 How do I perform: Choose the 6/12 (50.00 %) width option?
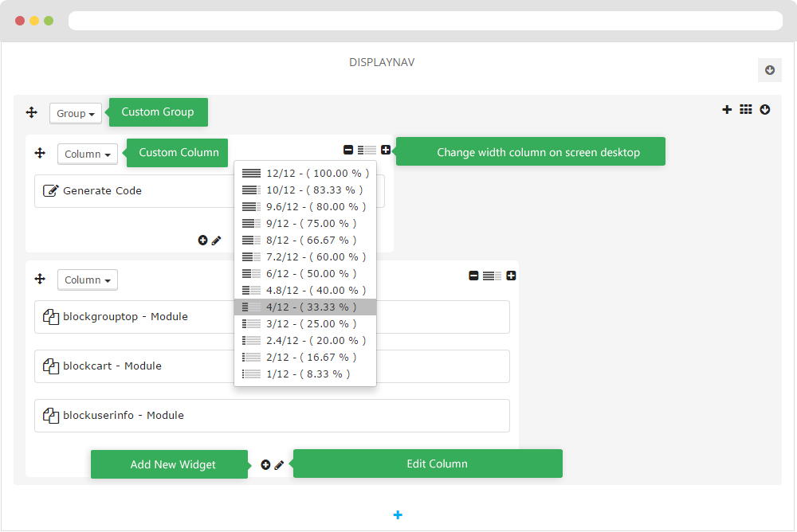[x=305, y=273]
